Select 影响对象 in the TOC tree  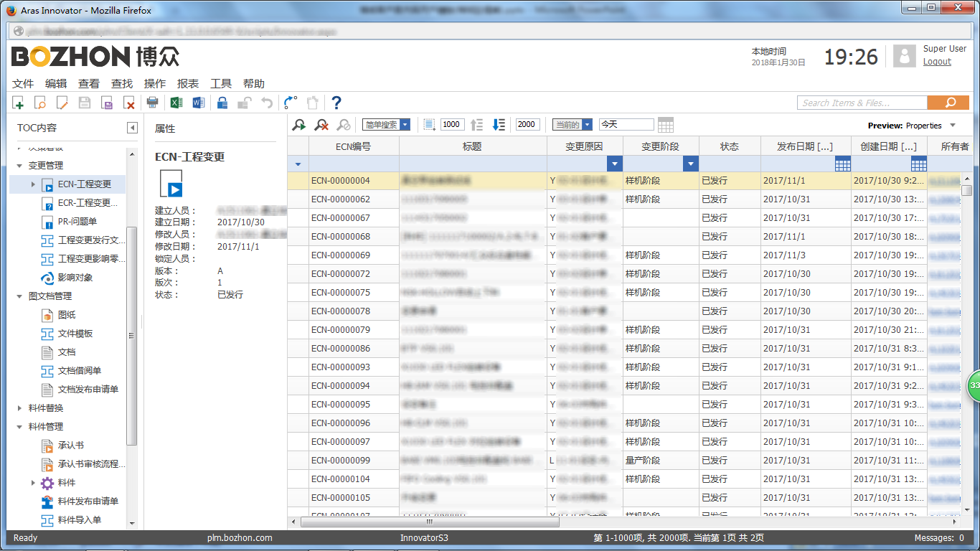pyautogui.click(x=75, y=278)
